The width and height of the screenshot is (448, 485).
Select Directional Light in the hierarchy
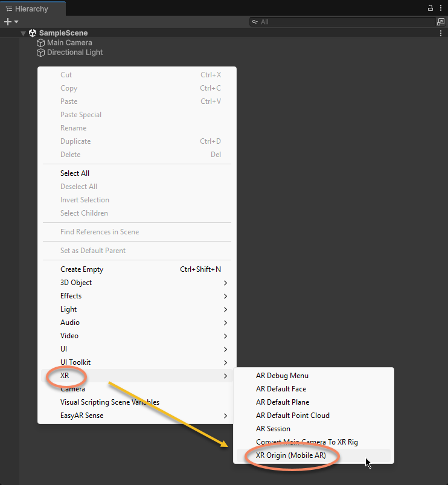click(x=75, y=53)
